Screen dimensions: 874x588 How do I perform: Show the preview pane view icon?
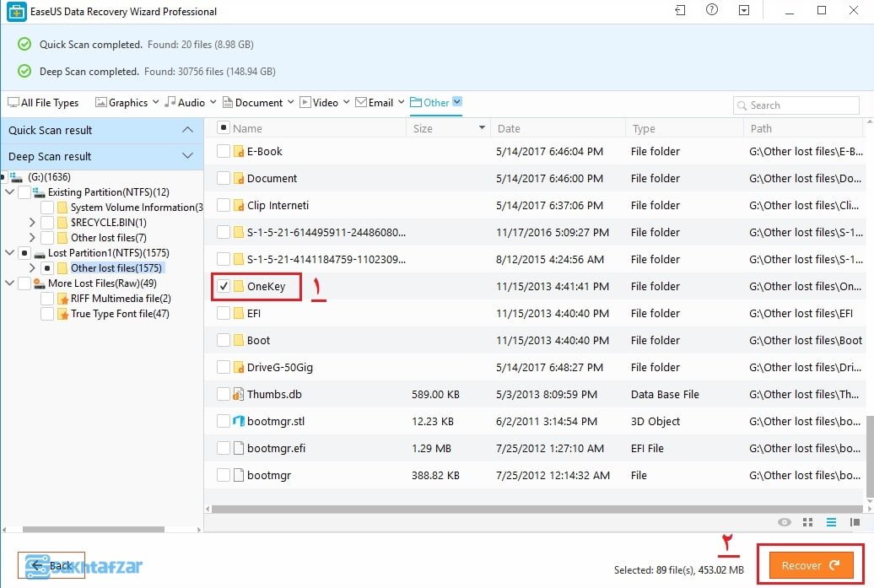(855, 522)
